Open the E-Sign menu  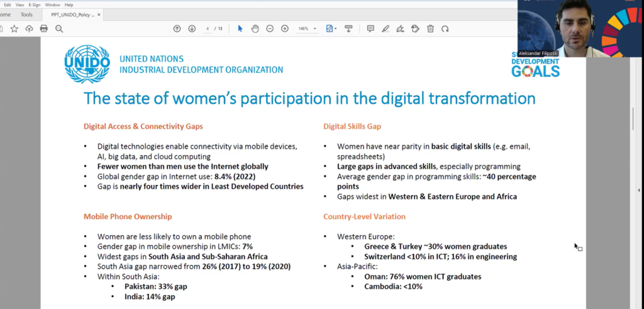(x=35, y=4)
